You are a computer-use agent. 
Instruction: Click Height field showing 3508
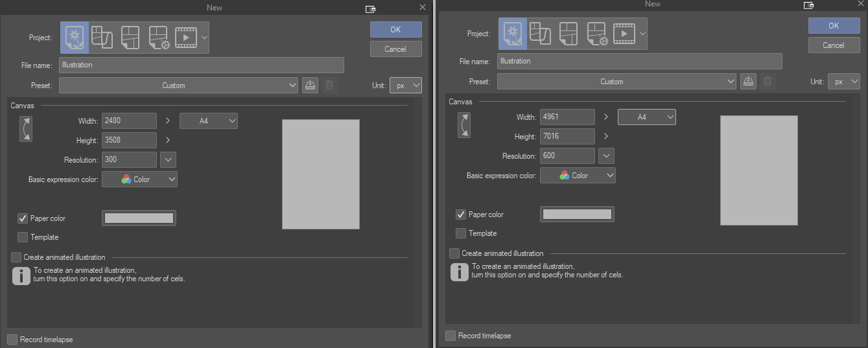pos(129,140)
